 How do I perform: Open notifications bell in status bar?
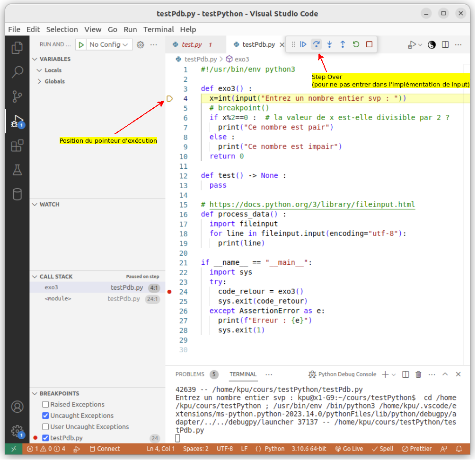coord(459,450)
